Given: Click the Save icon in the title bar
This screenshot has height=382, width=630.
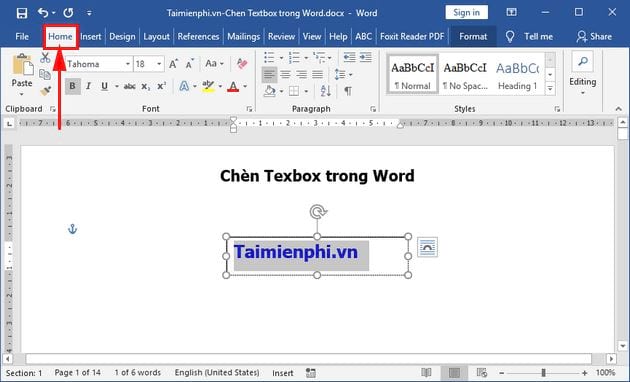Looking at the screenshot, I should pyautogui.click(x=22, y=13).
